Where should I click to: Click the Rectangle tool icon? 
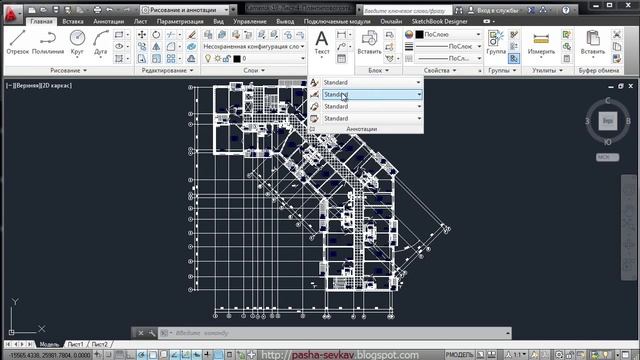click(119, 35)
